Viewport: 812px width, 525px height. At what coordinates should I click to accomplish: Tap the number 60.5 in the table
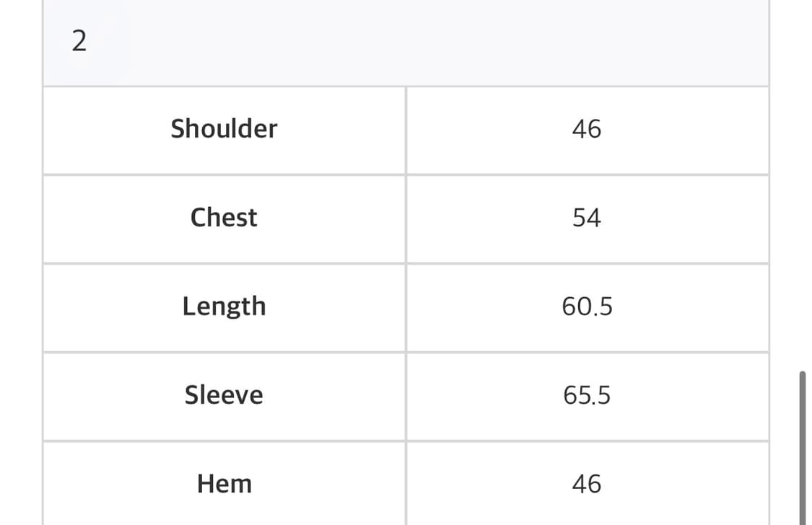[x=587, y=306]
